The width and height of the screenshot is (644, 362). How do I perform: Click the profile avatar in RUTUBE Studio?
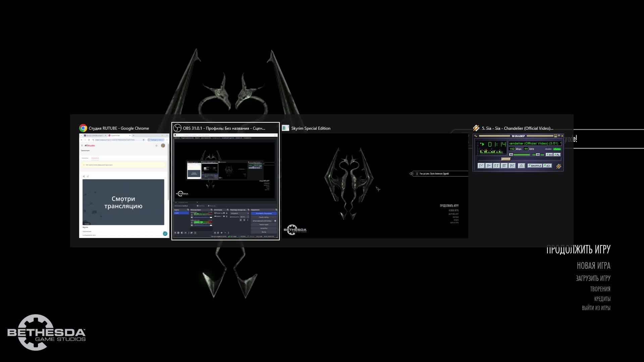163,145
